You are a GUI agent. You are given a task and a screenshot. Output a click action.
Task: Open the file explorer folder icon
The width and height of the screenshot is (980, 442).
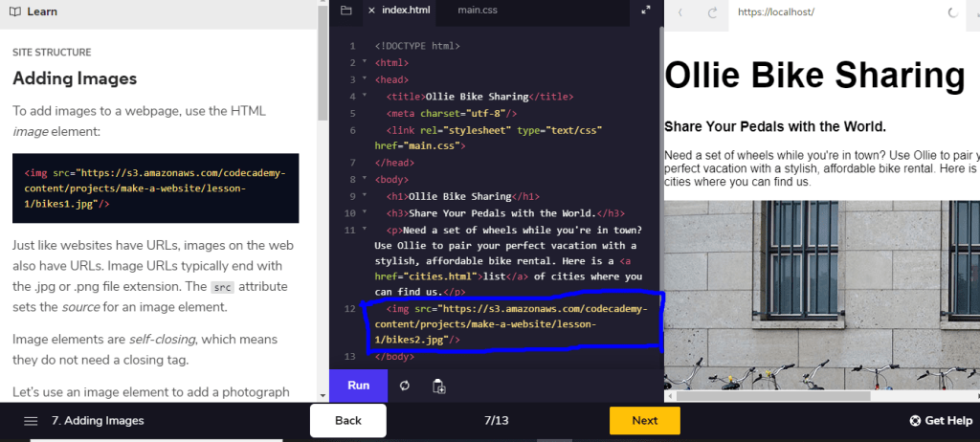click(346, 11)
